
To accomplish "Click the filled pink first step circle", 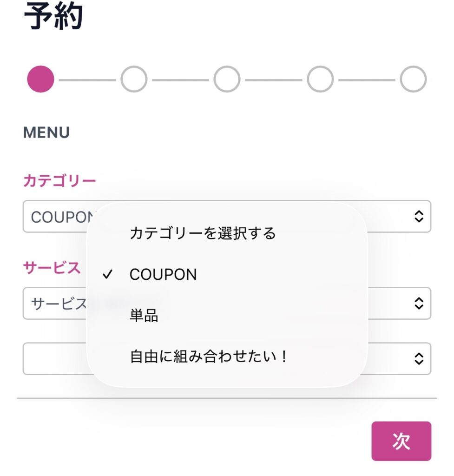I will (x=41, y=79).
